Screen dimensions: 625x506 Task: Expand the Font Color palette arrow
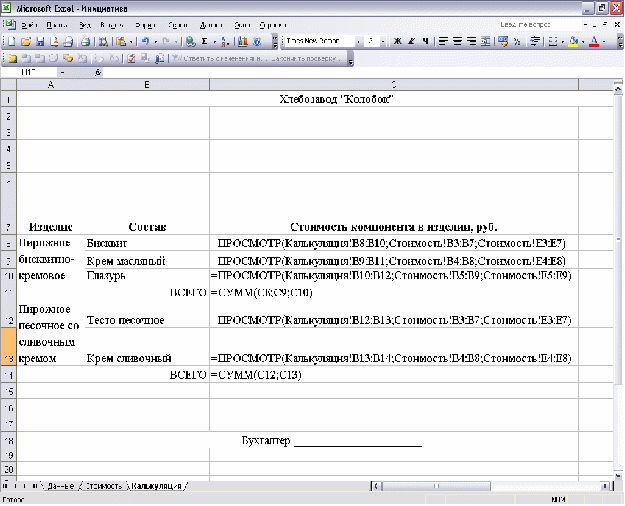[604, 41]
